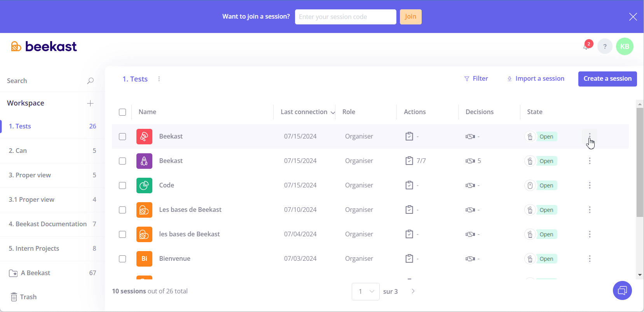
Task: Click Import a session link
Action: 536,79
